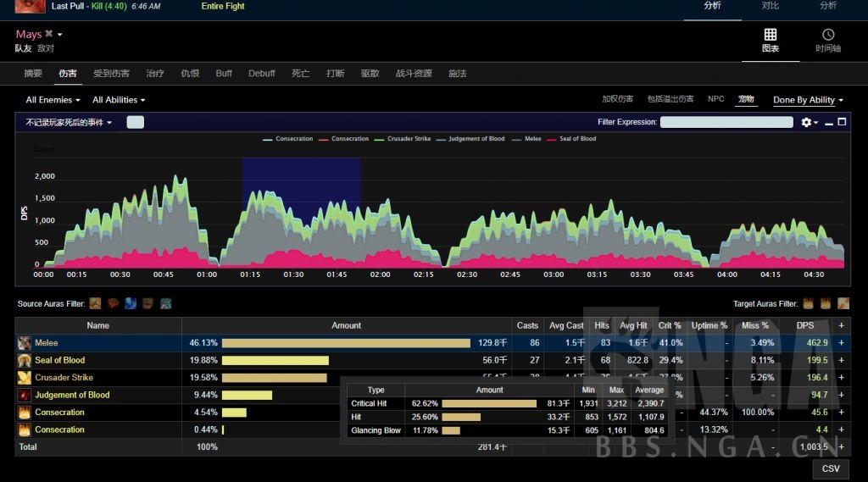Image resolution: width=868 pixels, height=482 pixels.
Task: Click the Melee amount bar
Action: point(346,343)
